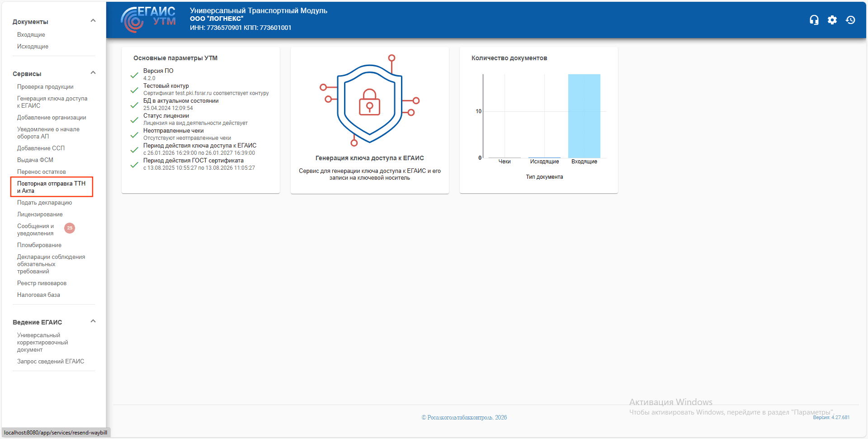Screen dimensions: 868x439
Task: Select Повторная отправка ТТН и Акта
Action: coord(51,187)
